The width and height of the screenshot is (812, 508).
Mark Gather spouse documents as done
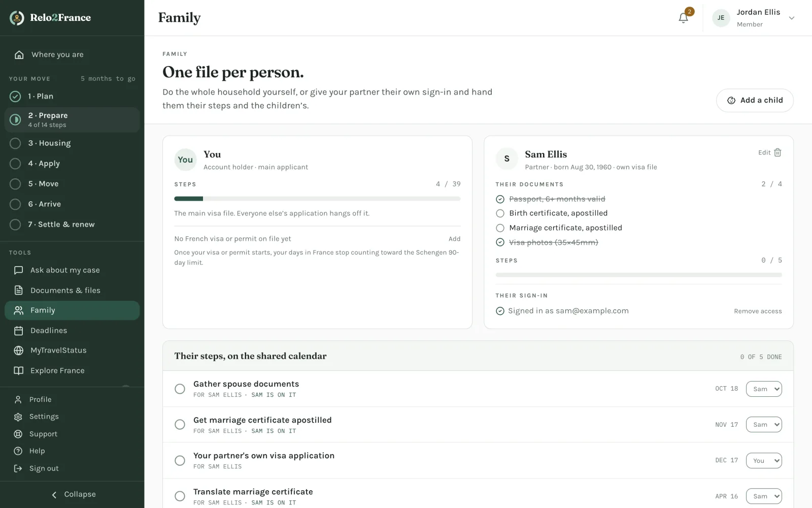pos(180,389)
